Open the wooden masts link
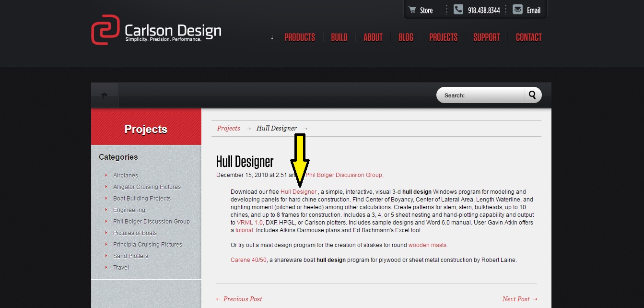Screen dimensions: 644x308 tap(428, 245)
